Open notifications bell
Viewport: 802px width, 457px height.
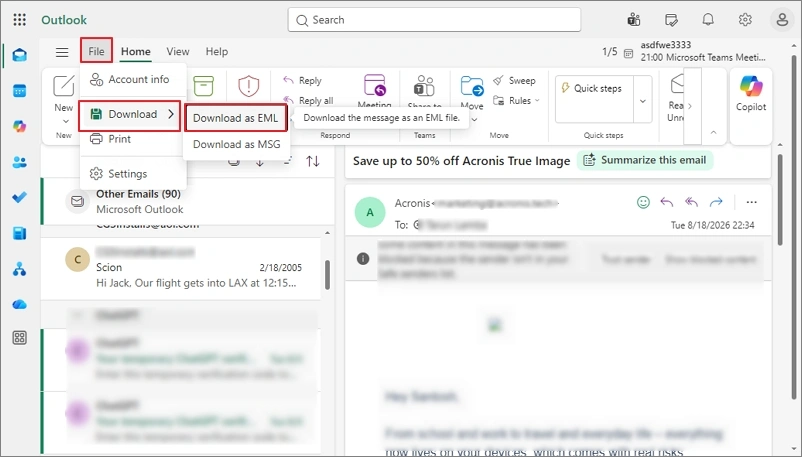point(708,19)
